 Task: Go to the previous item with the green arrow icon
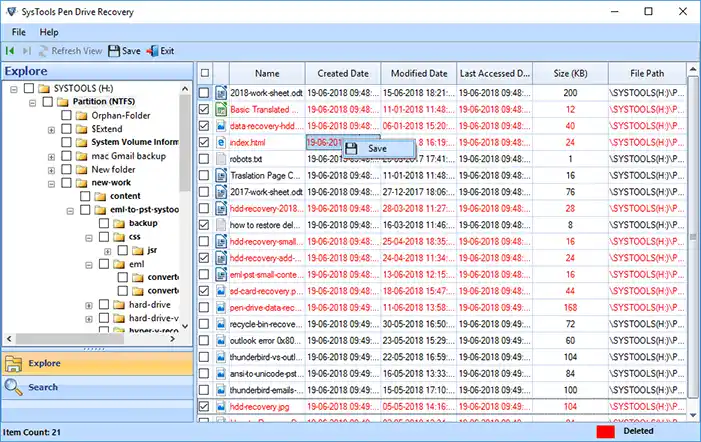(10, 51)
